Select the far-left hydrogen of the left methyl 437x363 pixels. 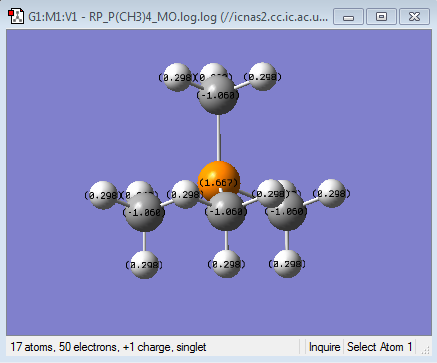coord(104,195)
